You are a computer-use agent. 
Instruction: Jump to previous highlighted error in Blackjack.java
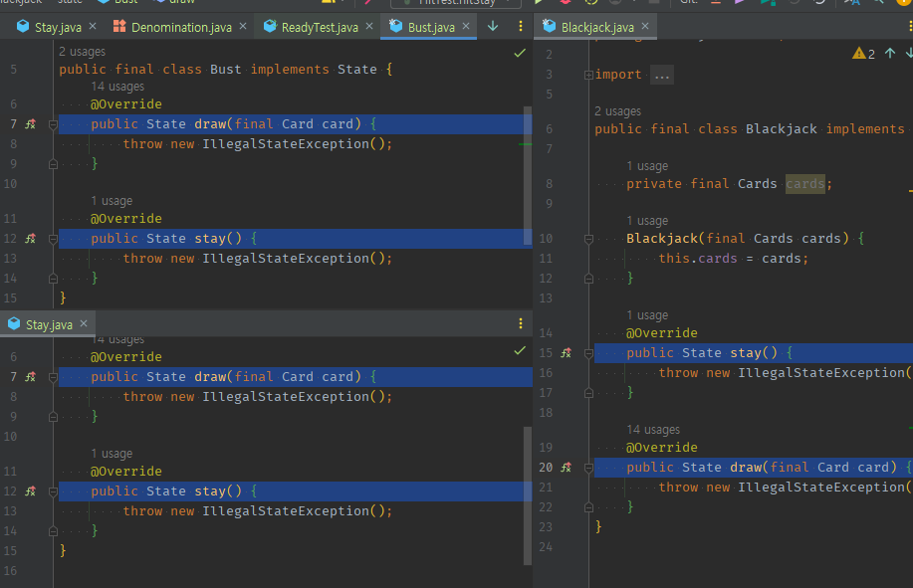point(890,53)
